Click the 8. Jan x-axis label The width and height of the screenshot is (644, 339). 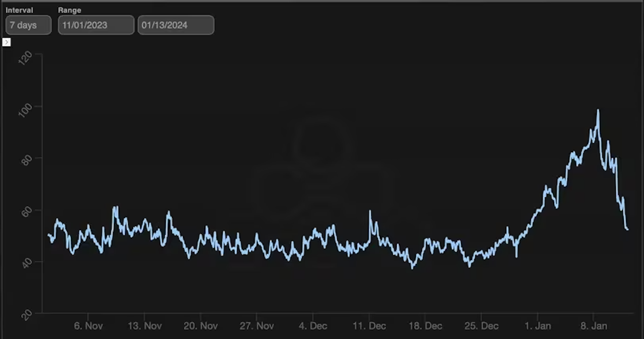[594, 326]
